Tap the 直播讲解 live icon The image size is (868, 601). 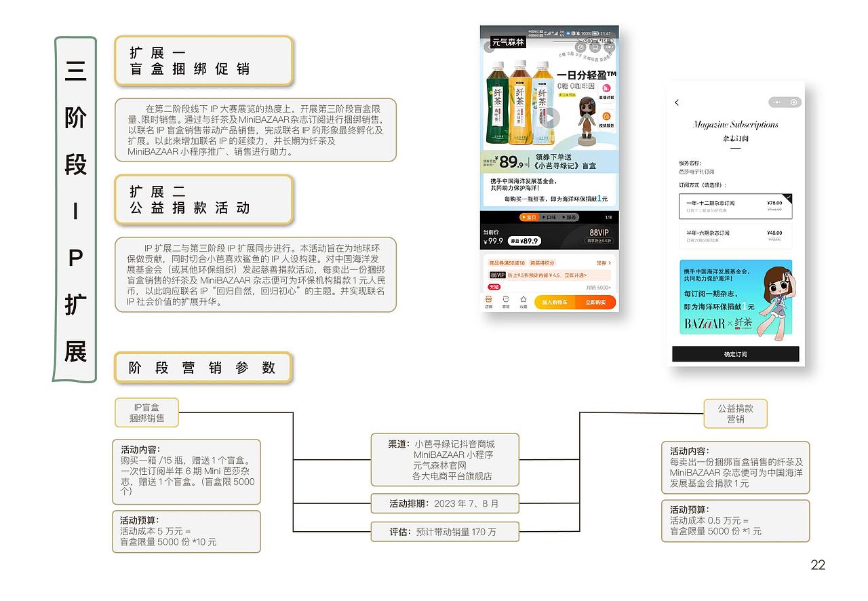coord(606,91)
